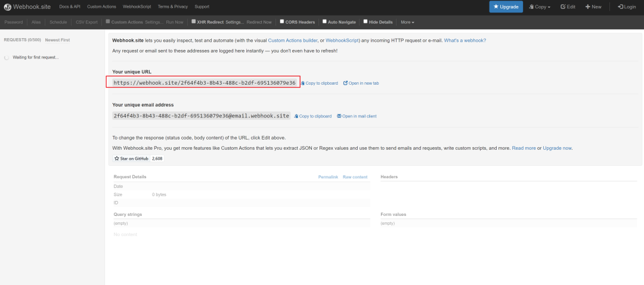Open Docs & API page
644x285 pixels.
click(70, 7)
